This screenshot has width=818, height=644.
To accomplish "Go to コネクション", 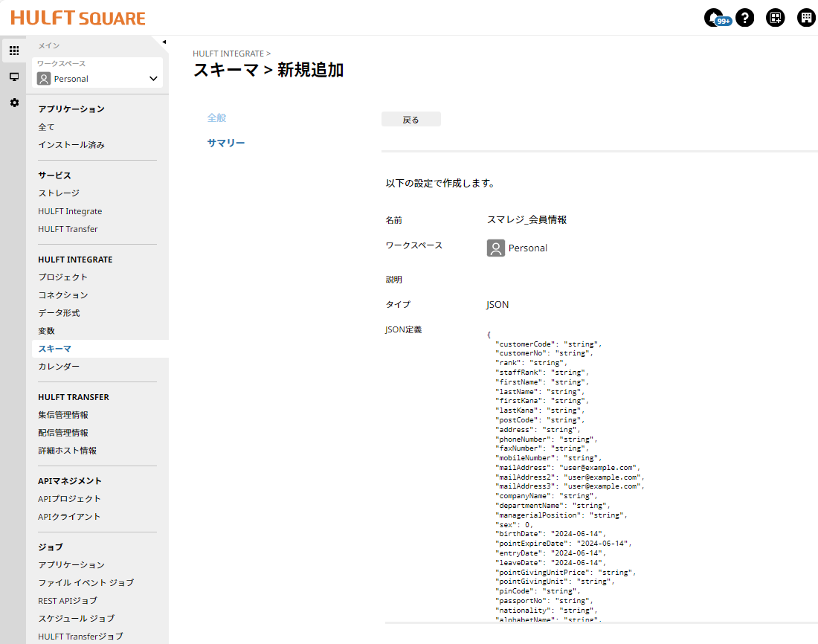I will (63, 295).
